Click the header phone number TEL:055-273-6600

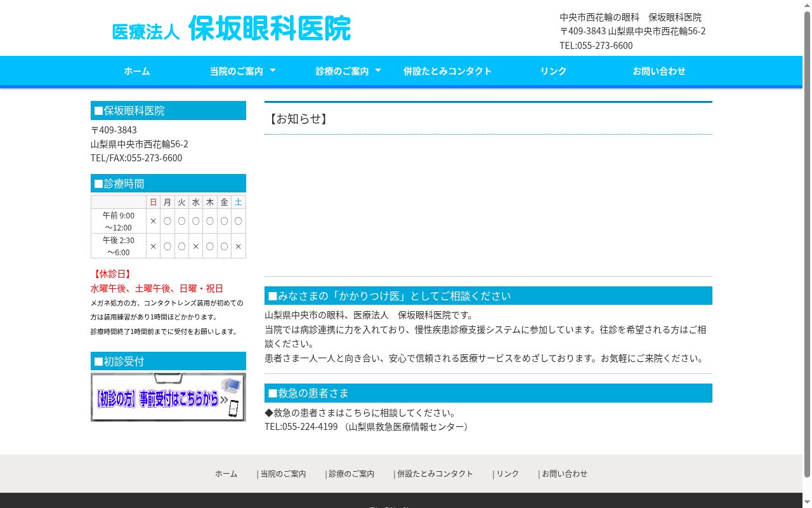pos(596,46)
